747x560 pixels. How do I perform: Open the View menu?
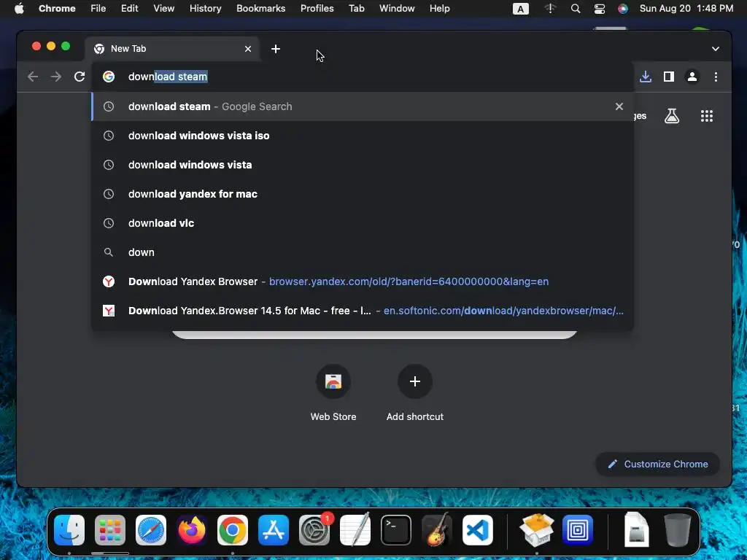point(164,9)
